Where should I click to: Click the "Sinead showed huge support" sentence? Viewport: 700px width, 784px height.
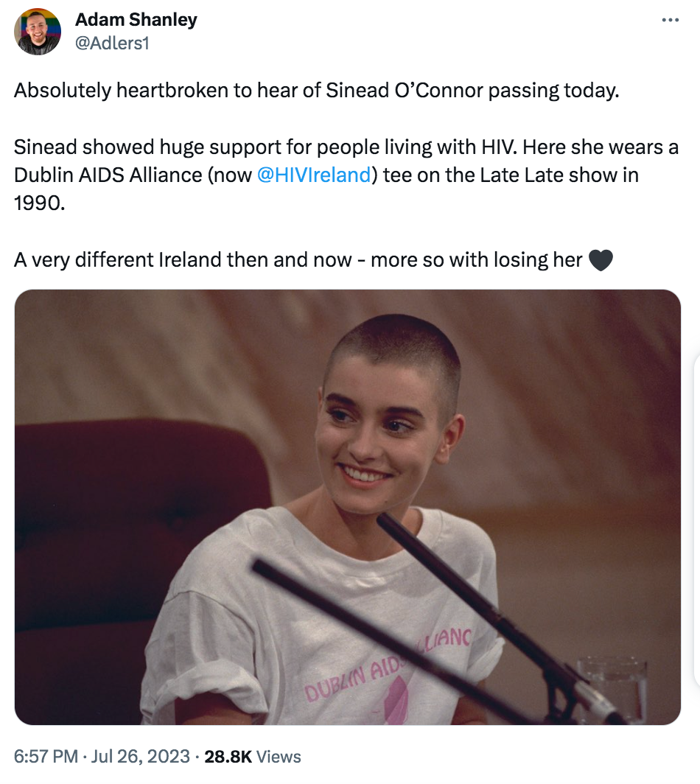pyautogui.click(x=265, y=147)
